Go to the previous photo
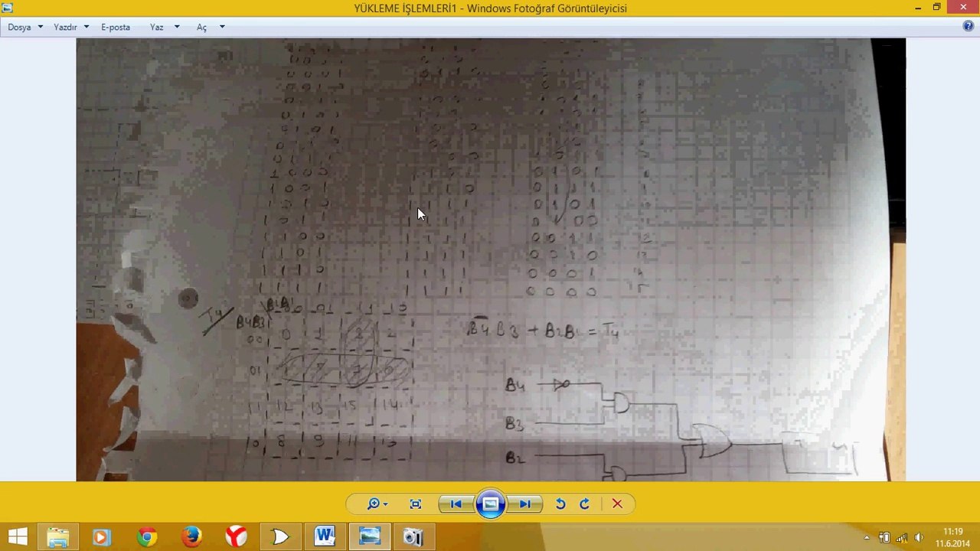Image resolution: width=980 pixels, height=551 pixels. (x=456, y=504)
